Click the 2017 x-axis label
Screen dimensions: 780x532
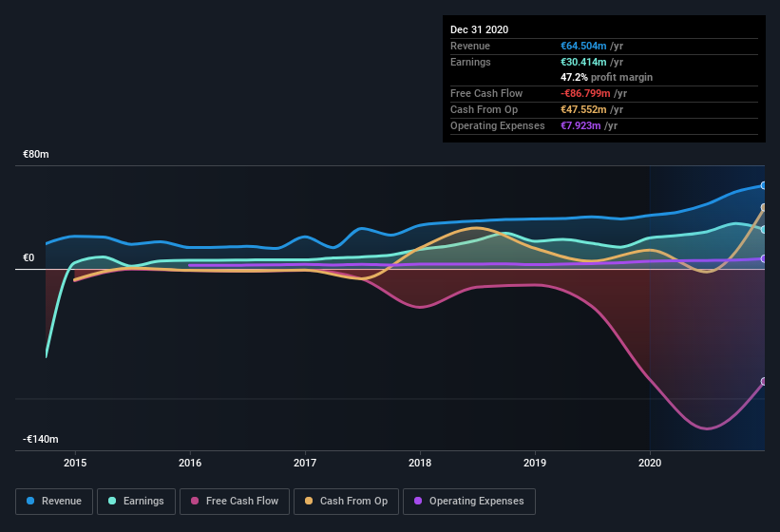[305, 463]
